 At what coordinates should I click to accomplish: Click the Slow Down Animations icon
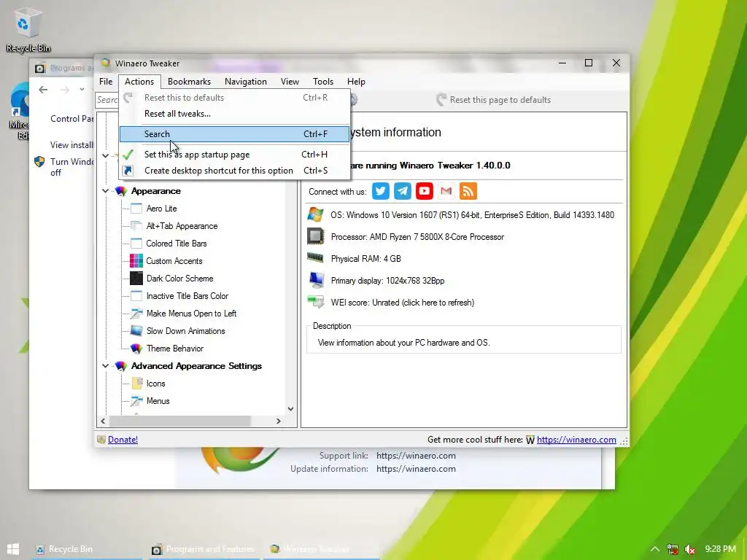[136, 331]
